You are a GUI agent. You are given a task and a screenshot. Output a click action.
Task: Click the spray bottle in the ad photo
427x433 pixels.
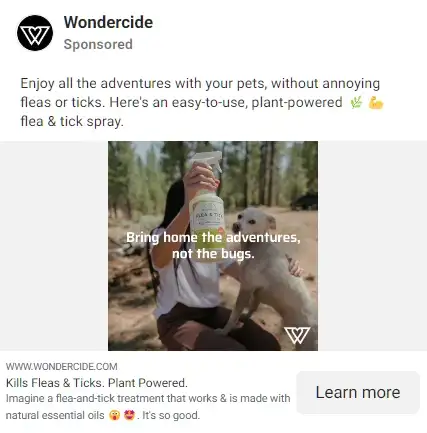(x=207, y=207)
